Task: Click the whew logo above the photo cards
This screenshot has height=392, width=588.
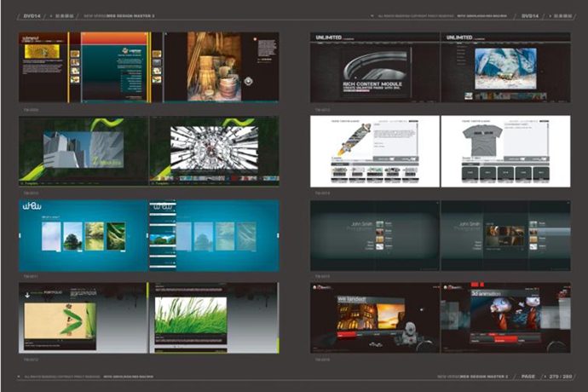Action: coord(32,206)
